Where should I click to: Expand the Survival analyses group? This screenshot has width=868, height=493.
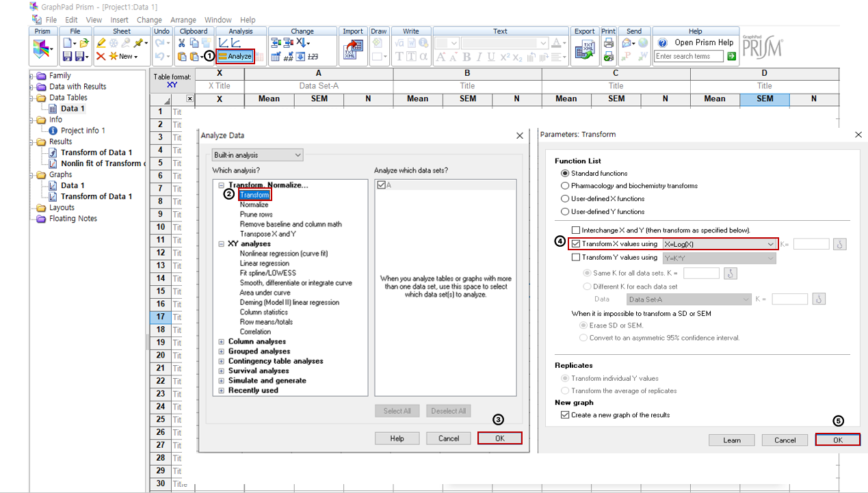coord(222,371)
